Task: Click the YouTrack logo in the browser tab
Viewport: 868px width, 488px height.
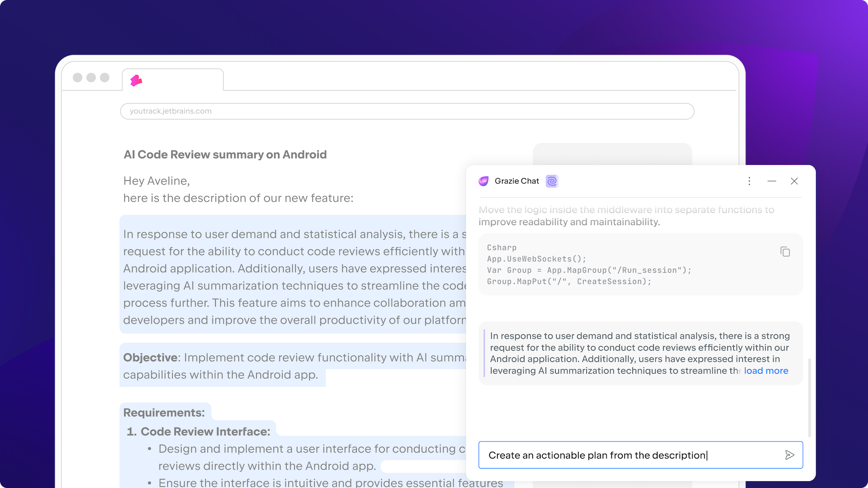Action: click(136, 80)
